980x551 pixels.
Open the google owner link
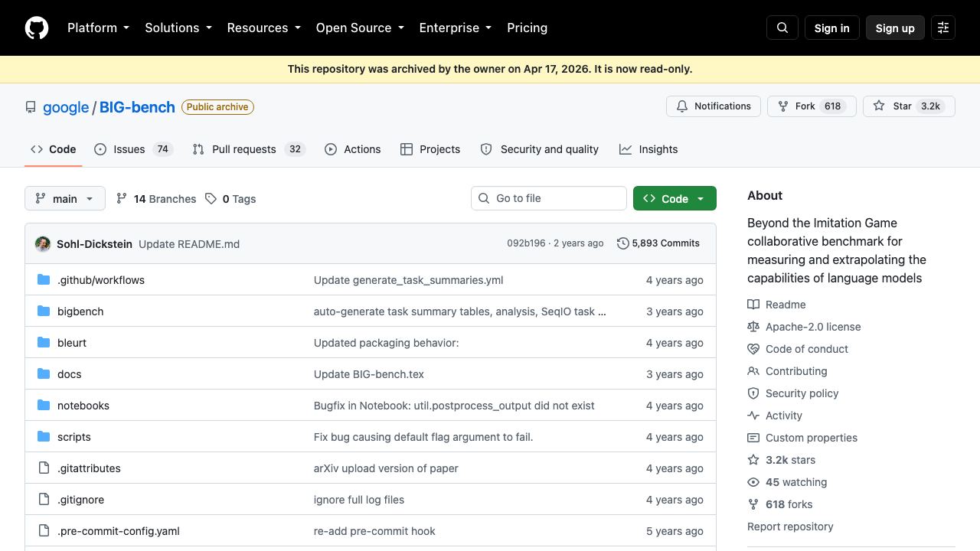[x=66, y=107]
